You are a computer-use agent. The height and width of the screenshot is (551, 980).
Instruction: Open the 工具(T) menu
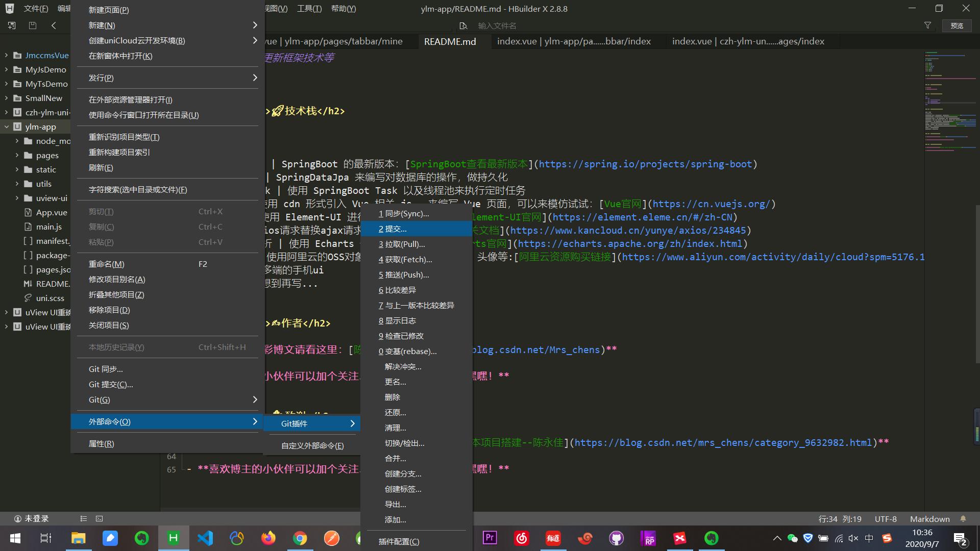pos(309,8)
